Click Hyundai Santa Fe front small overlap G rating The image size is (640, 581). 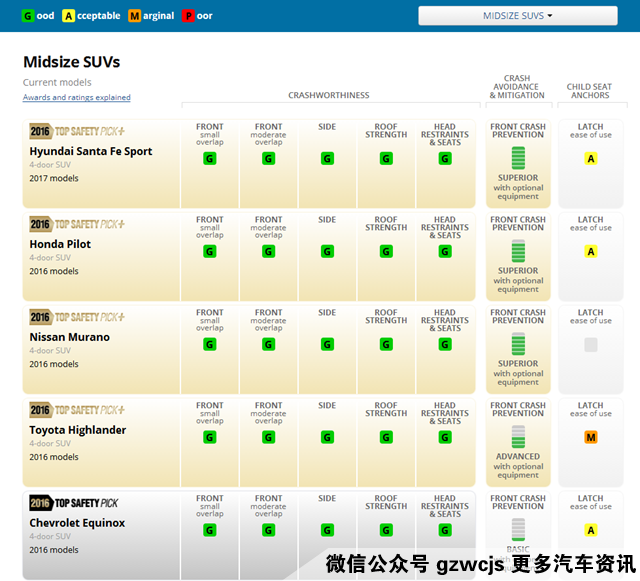(210, 159)
